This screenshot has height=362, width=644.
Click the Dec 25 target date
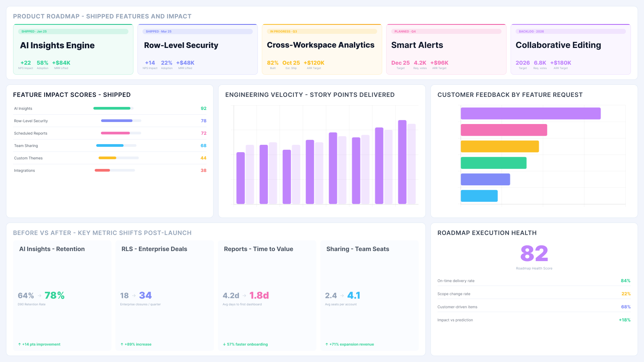tap(400, 63)
